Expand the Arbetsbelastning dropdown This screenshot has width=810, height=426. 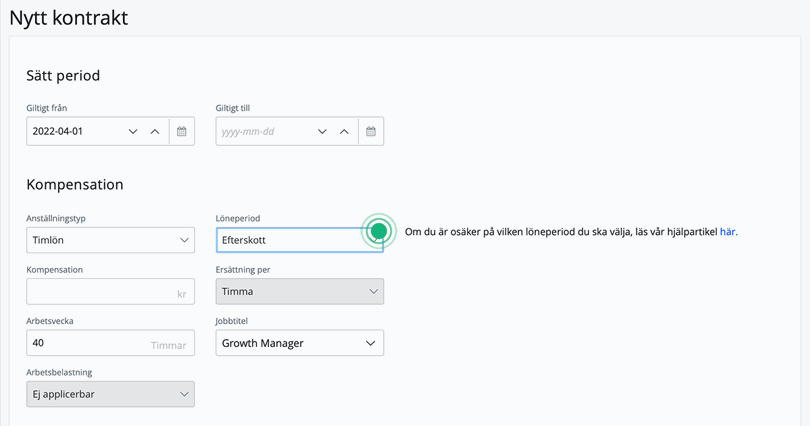(x=110, y=394)
